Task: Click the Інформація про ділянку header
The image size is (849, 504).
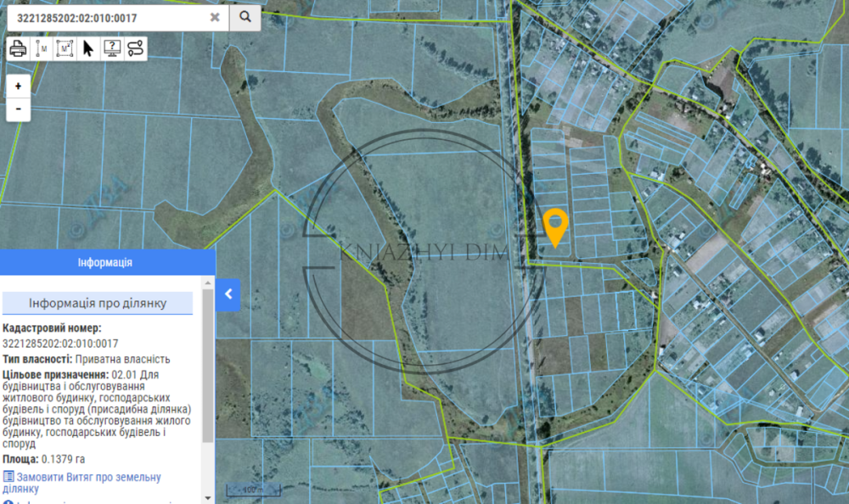Action: pyautogui.click(x=98, y=303)
